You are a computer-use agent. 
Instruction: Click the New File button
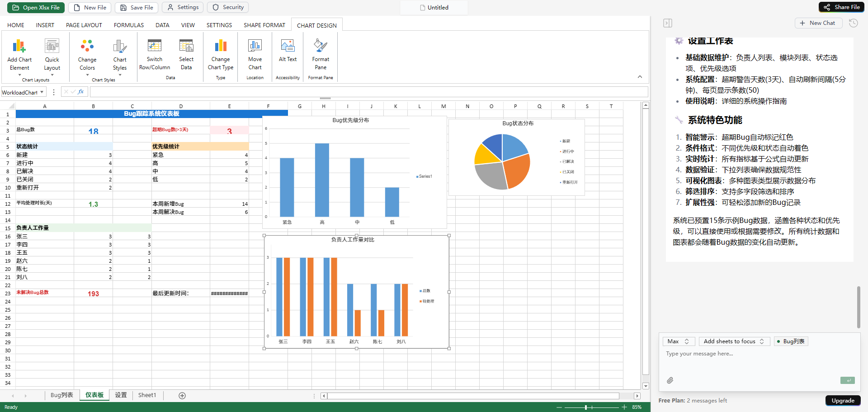pyautogui.click(x=90, y=8)
